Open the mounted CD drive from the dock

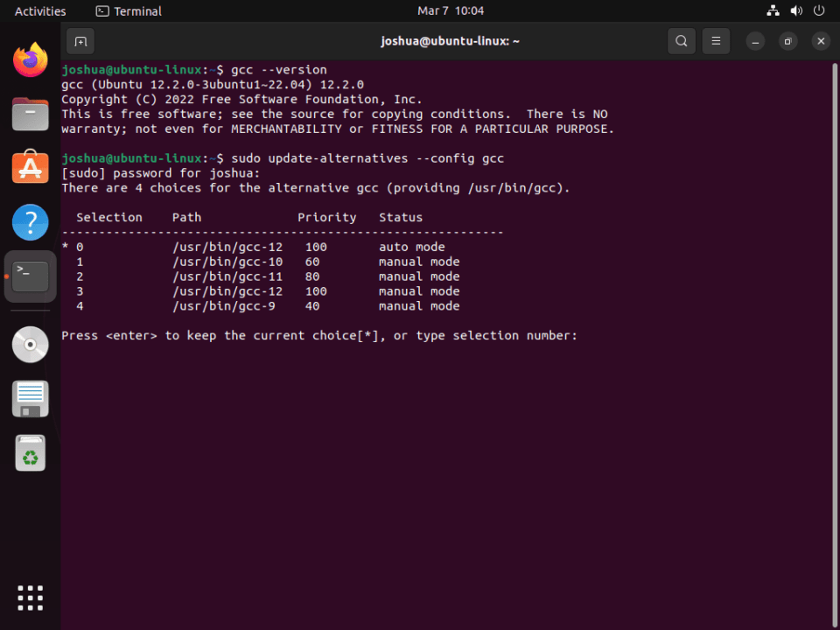[x=31, y=345]
